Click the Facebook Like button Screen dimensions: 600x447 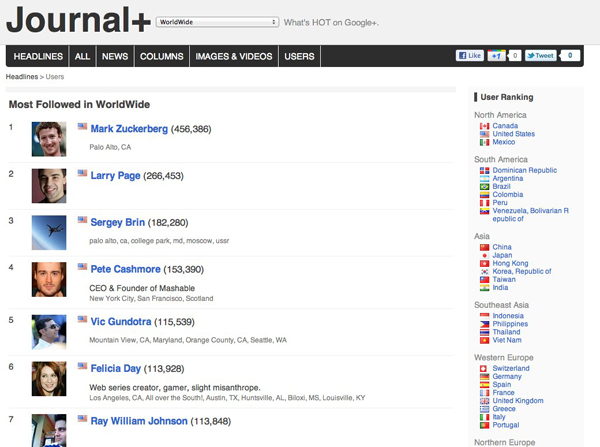coord(469,56)
